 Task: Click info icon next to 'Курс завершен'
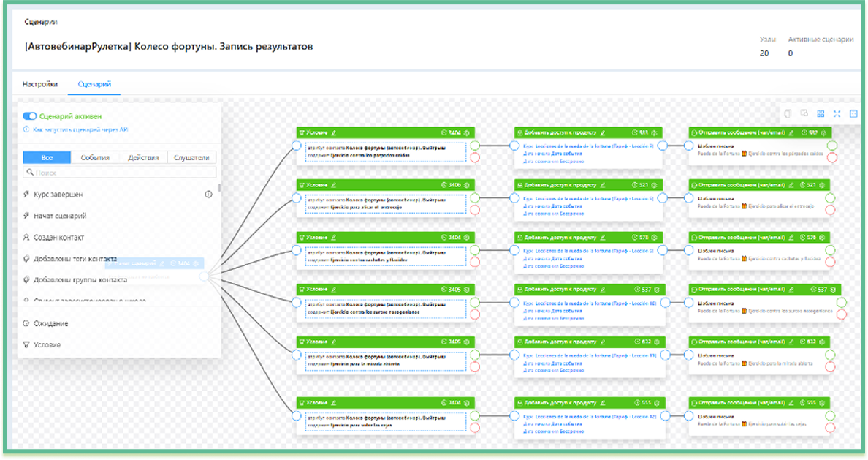pos(208,195)
